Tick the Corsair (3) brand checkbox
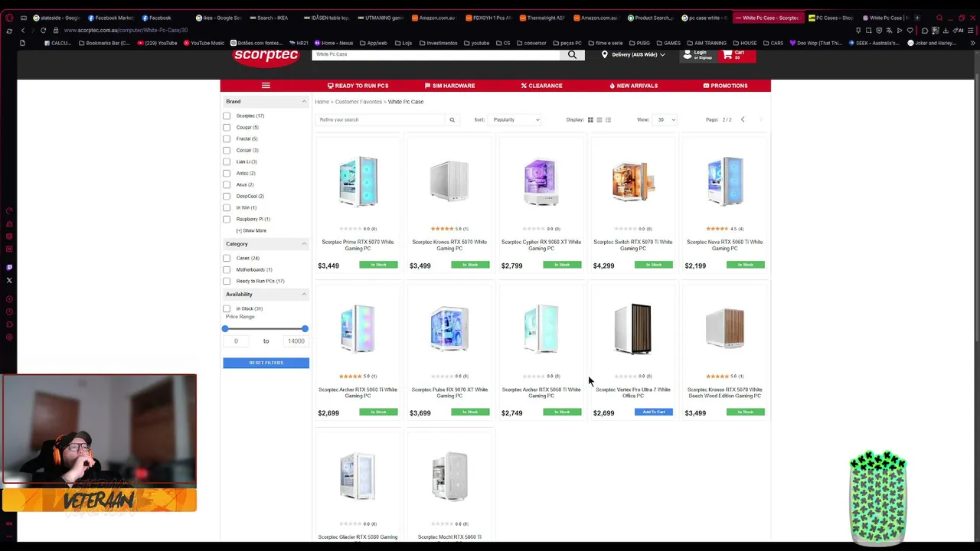980x551 pixels. [227, 150]
